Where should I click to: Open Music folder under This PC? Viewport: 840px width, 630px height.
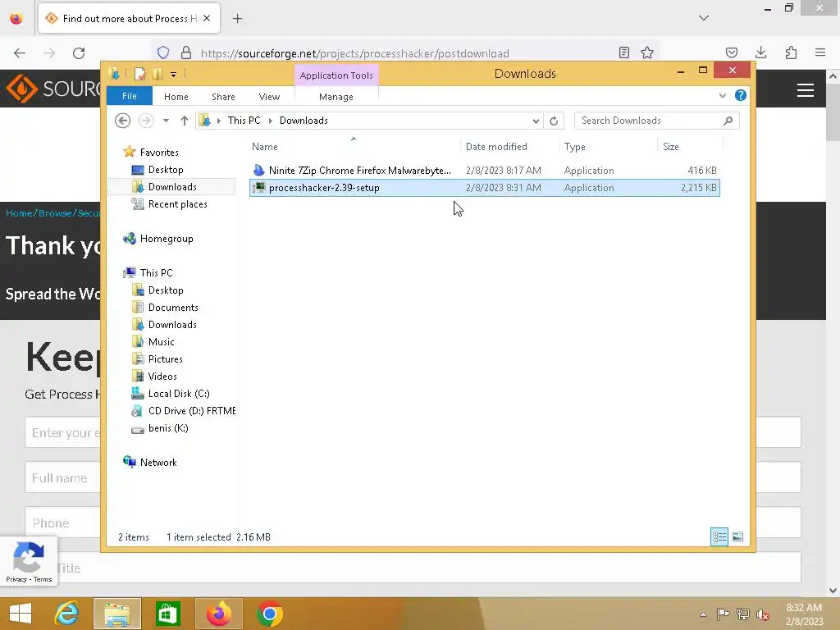pyautogui.click(x=161, y=342)
